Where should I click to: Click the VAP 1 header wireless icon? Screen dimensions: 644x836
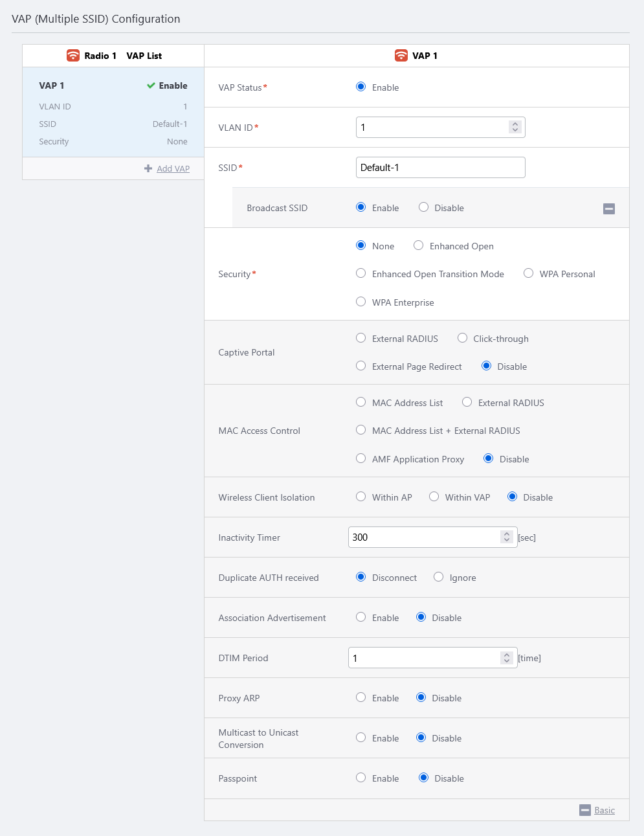(x=401, y=56)
